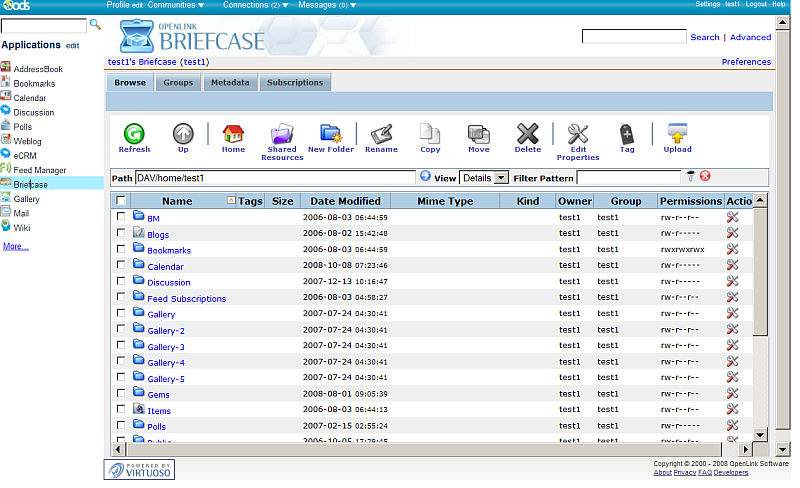Tick the checkbox for Gallery folder
Screen dimensions: 800x488
tap(121, 313)
